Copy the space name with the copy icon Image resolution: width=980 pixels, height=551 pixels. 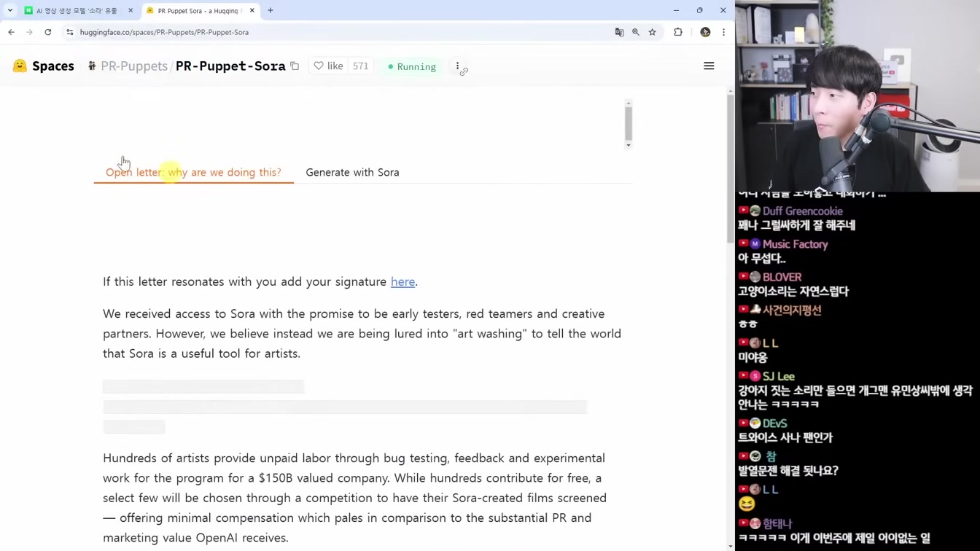295,66
